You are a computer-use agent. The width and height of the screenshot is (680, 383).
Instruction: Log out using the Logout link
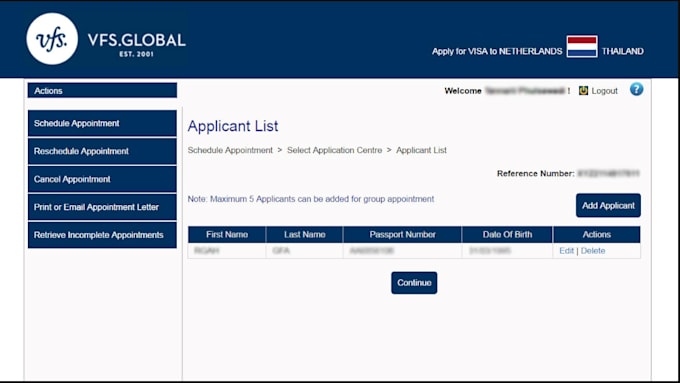pyautogui.click(x=604, y=91)
